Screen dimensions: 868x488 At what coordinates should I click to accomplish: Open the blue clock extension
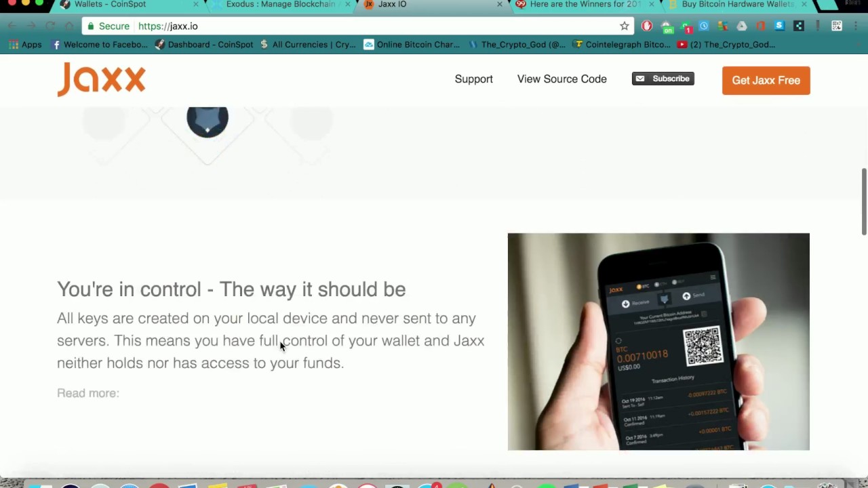[x=704, y=26]
